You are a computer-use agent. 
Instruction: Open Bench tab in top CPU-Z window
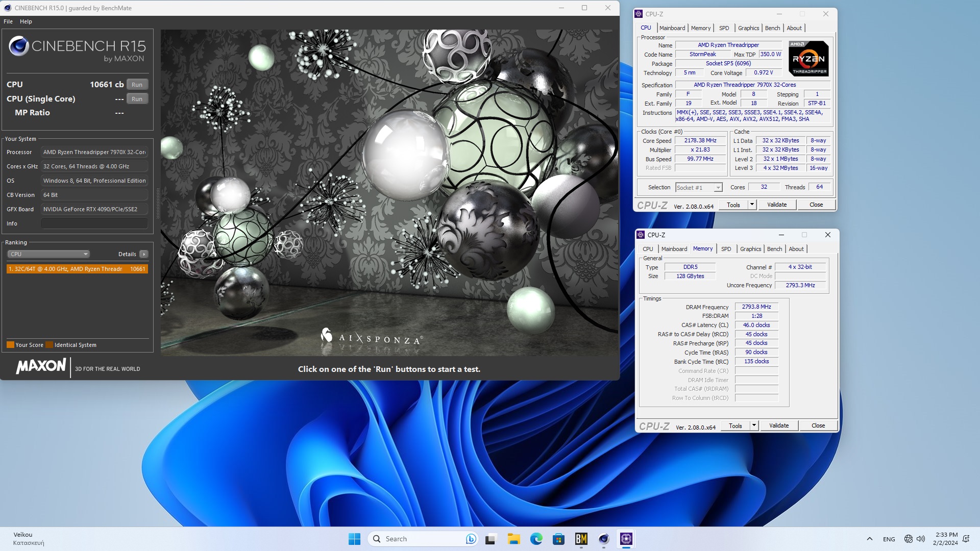click(772, 28)
